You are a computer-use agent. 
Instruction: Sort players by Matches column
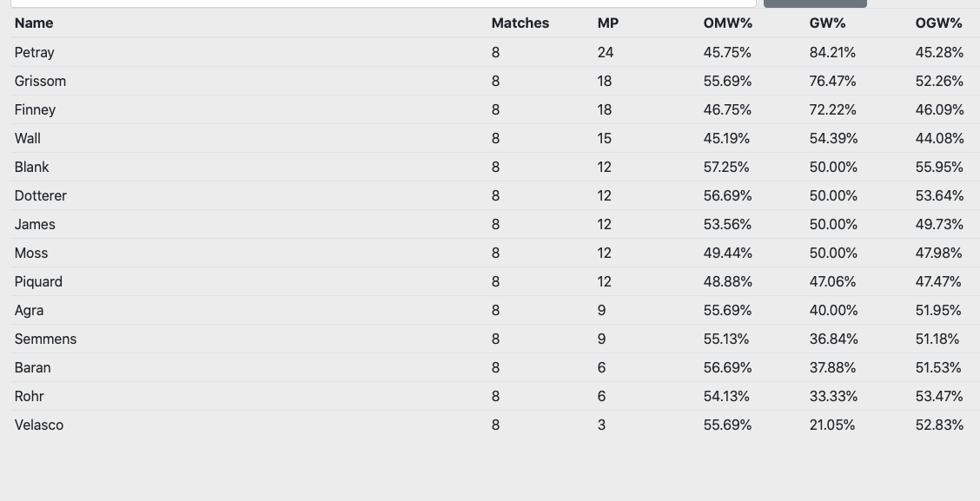pyautogui.click(x=520, y=23)
